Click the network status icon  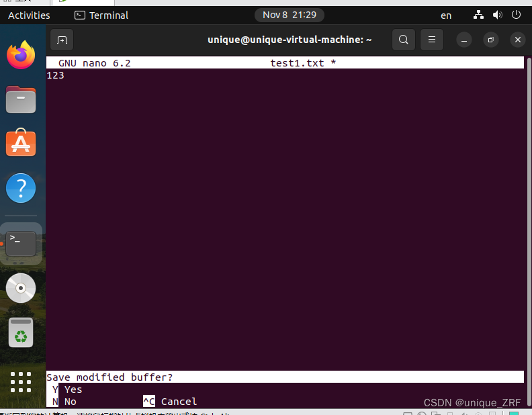(x=478, y=15)
